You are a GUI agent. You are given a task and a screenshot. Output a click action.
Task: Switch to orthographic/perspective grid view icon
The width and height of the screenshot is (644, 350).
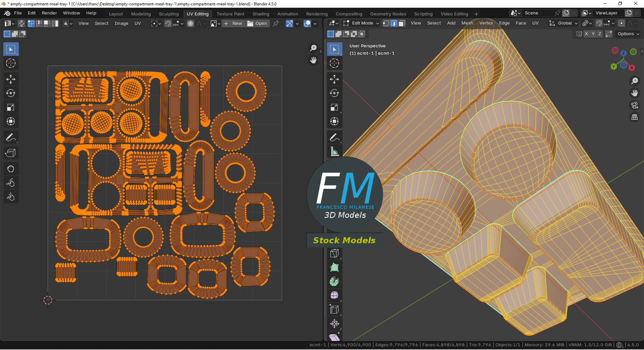634,117
